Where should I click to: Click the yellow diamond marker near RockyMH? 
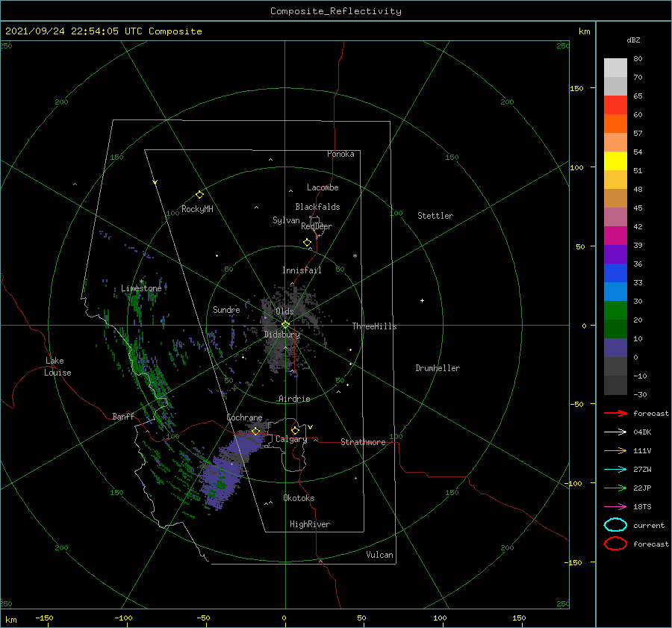[199, 195]
